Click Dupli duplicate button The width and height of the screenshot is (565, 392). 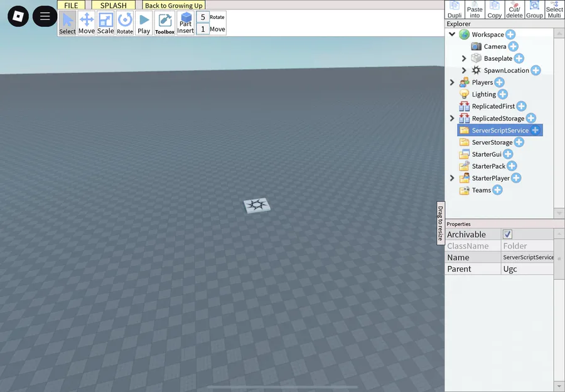pyautogui.click(x=455, y=9)
